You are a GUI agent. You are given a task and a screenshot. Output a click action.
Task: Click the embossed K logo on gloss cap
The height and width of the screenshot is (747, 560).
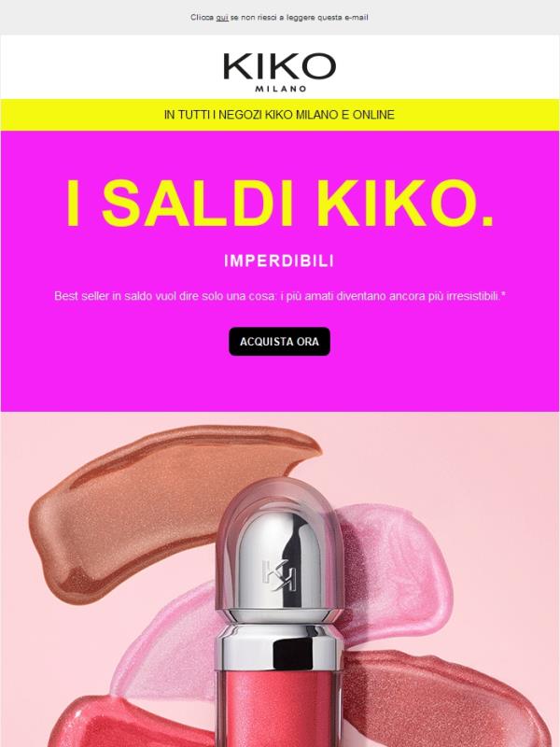[x=278, y=575]
